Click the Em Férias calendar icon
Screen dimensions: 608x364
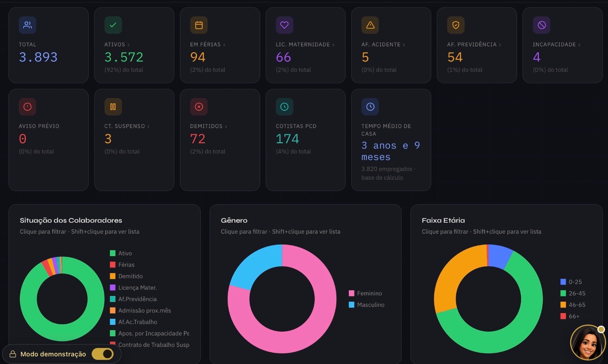199,25
